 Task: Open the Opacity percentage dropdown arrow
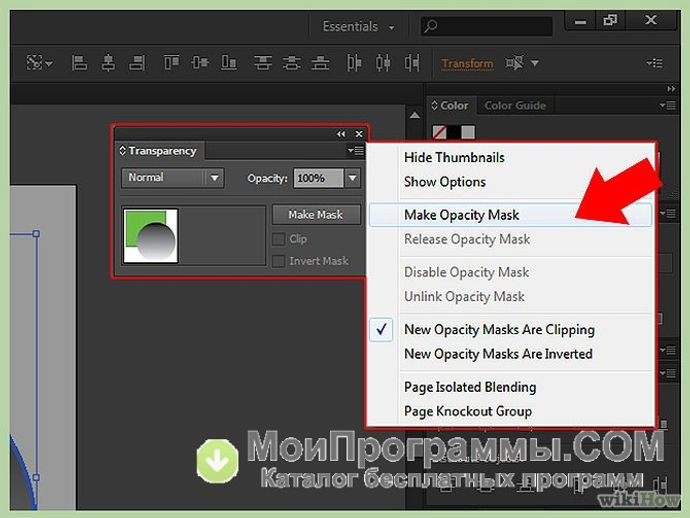click(x=352, y=178)
